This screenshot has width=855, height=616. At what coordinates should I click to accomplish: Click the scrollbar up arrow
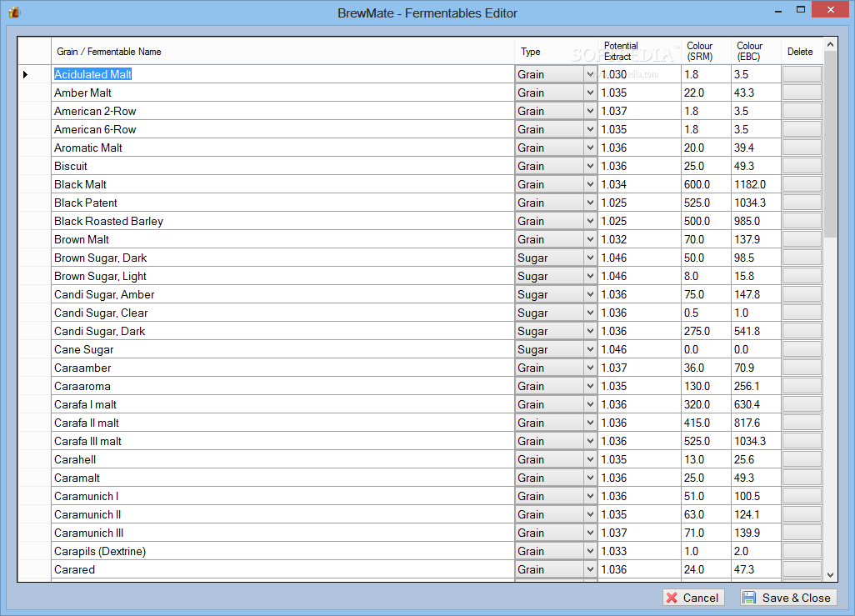click(831, 44)
